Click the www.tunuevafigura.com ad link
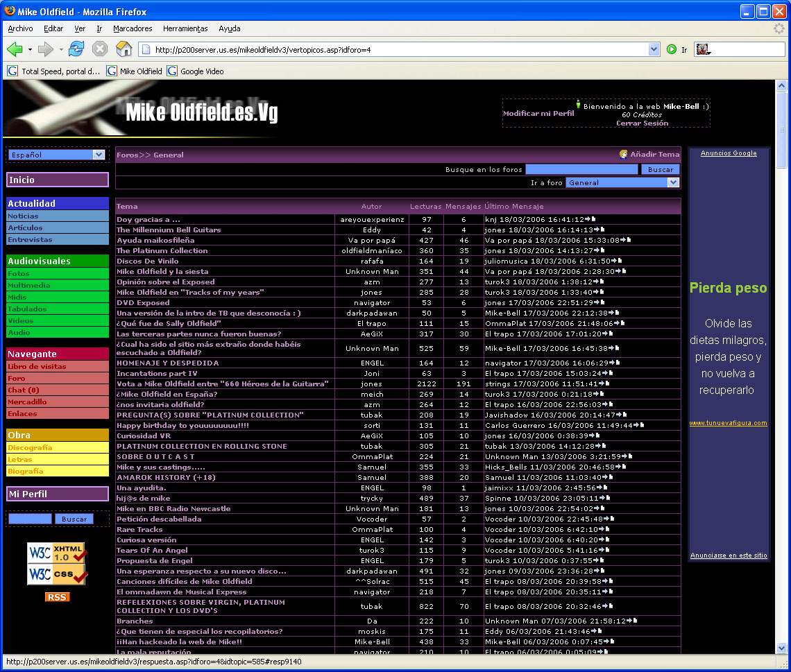The width and height of the screenshot is (791, 672). pyautogui.click(x=728, y=423)
